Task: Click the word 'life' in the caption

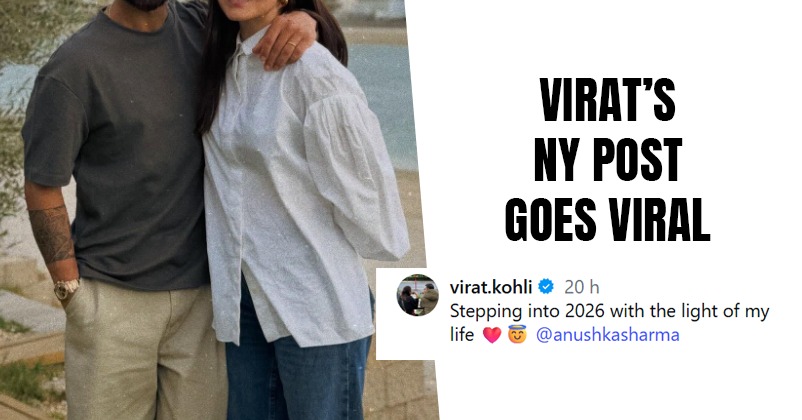Action: click(x=462, y=335)
